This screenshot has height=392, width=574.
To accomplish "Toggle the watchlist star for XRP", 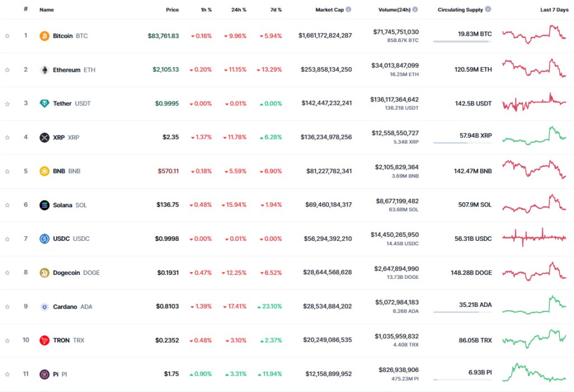I will (x=7, y=138).
